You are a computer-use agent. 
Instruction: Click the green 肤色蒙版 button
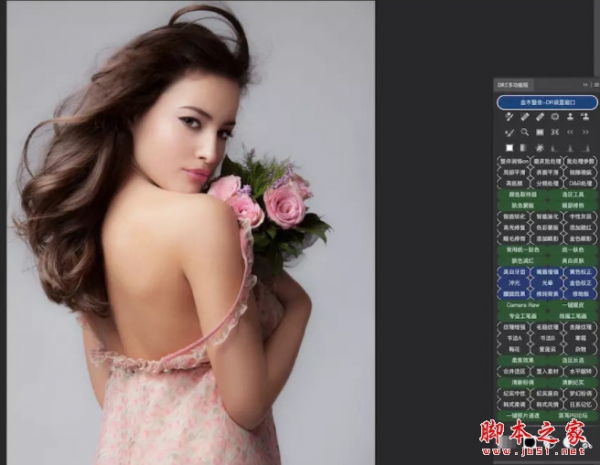point(523,206)
